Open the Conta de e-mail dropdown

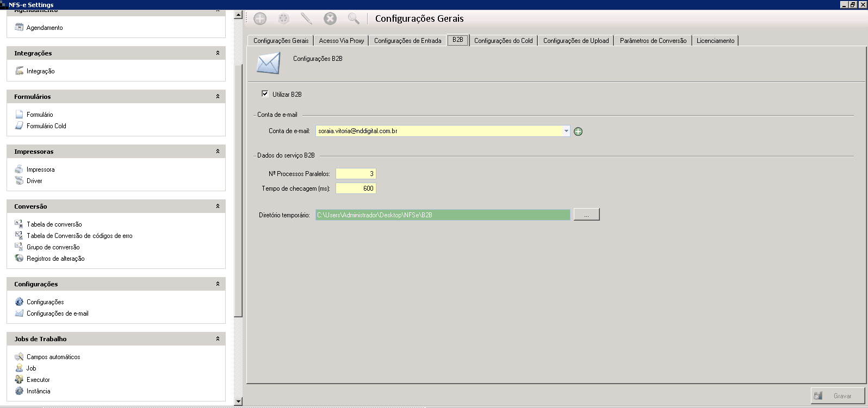(566, 131)
